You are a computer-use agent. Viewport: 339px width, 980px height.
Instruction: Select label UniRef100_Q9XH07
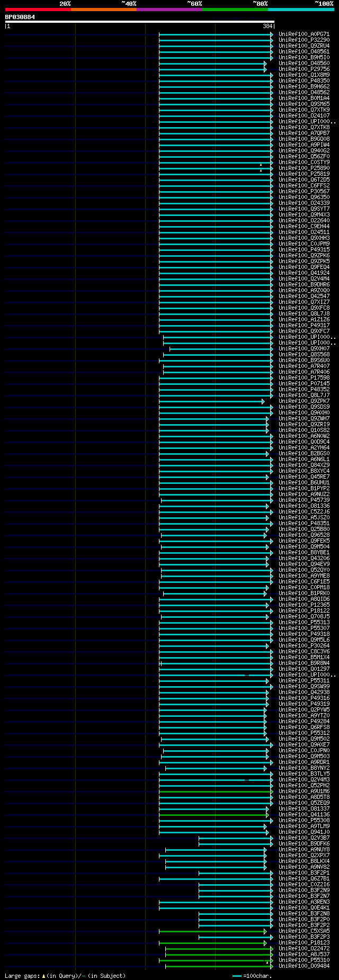point(304,348)
